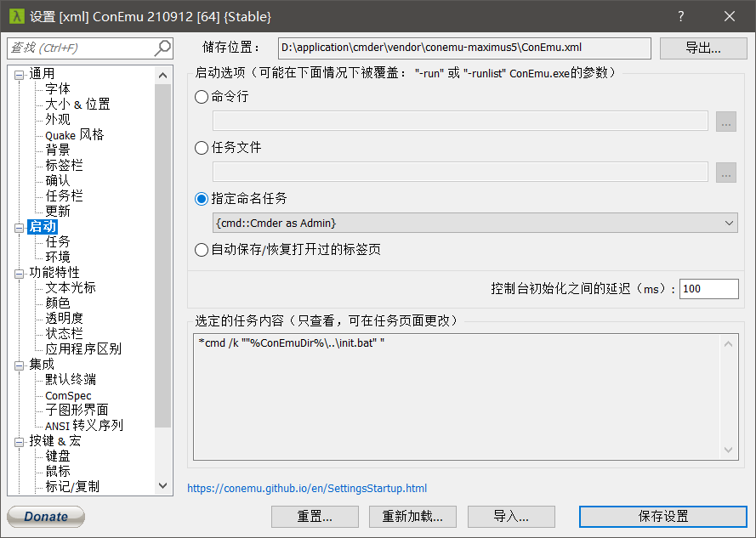Click the task content text box
Viewport: 756px width, 538px height.
pyautogui.click(x=466, y=397)
